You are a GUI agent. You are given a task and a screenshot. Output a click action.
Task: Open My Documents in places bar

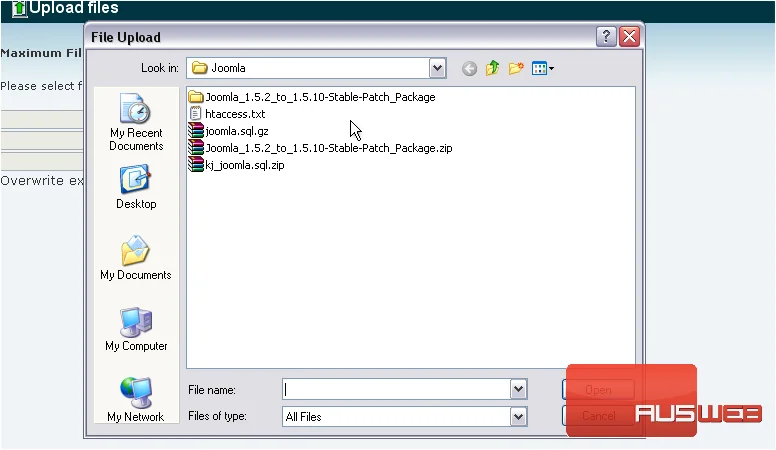pos(136,258)
